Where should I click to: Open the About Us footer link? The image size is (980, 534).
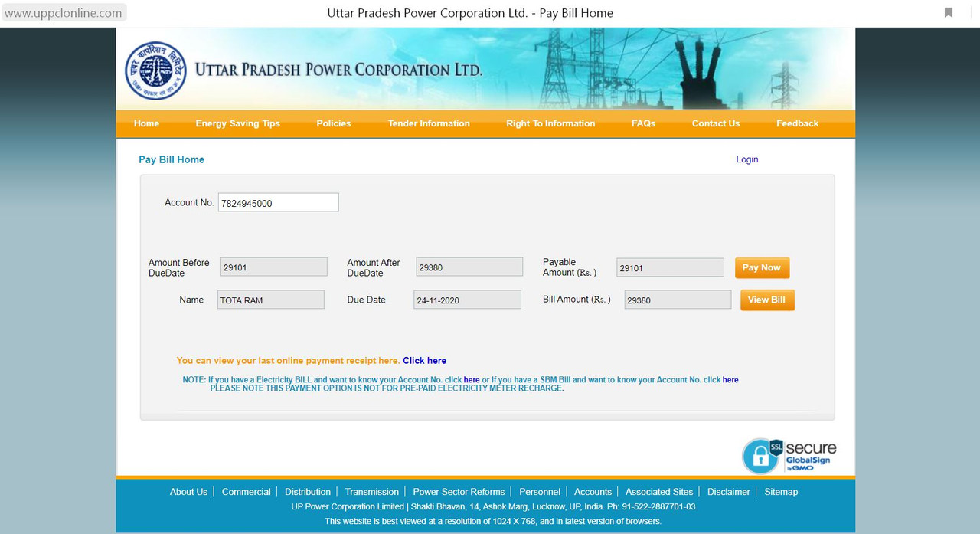[x=188, y=492]
